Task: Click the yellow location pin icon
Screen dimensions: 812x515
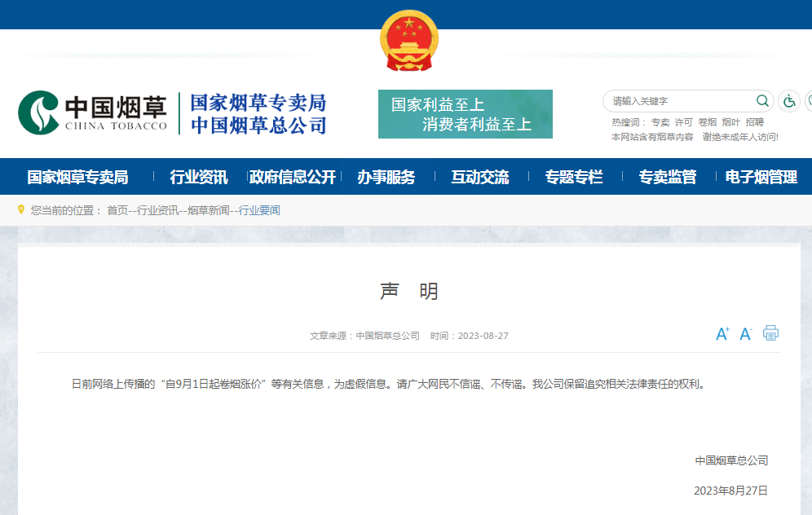Action: [21, 209]
